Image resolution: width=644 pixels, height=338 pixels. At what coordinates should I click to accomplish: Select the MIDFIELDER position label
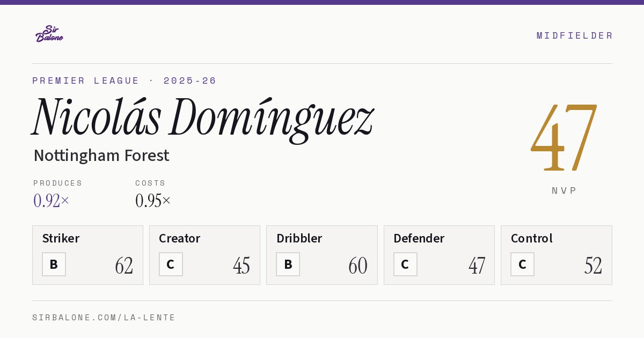pyautogui.click(x=574, y=35)
